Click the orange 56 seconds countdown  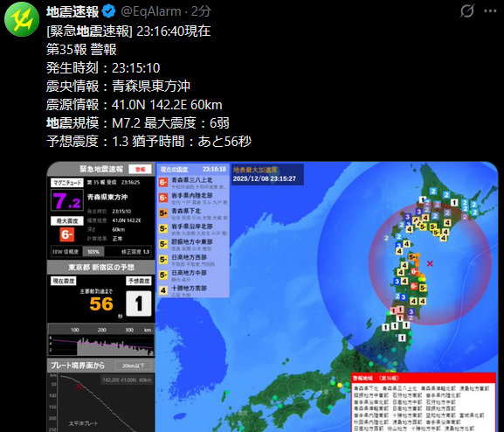coord(101,303)
